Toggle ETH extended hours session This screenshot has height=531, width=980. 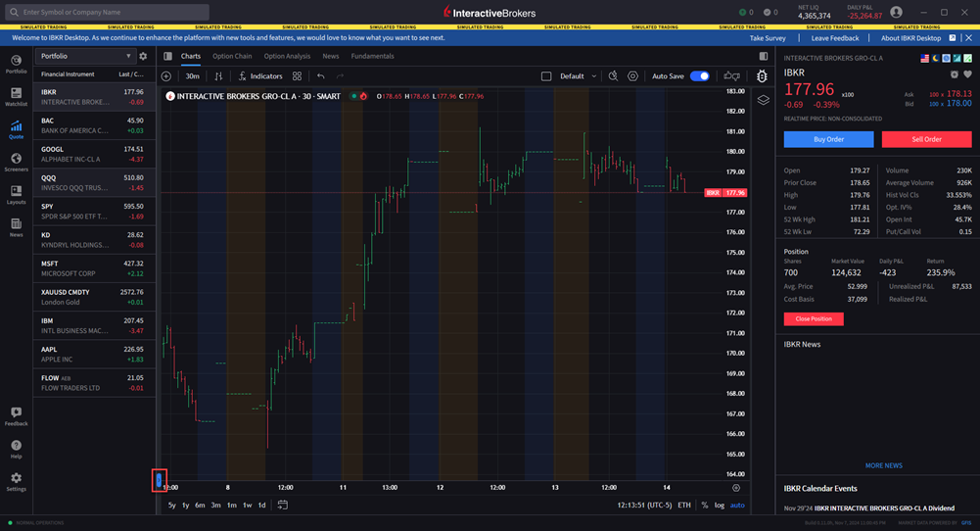(684, 505)
